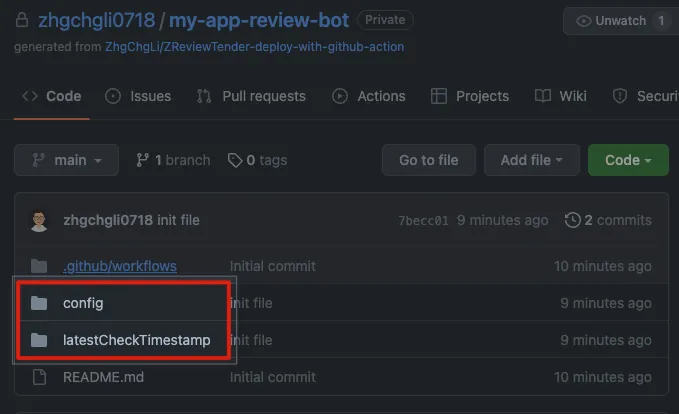Click the .github/workflows folder icon

[39, 266]
